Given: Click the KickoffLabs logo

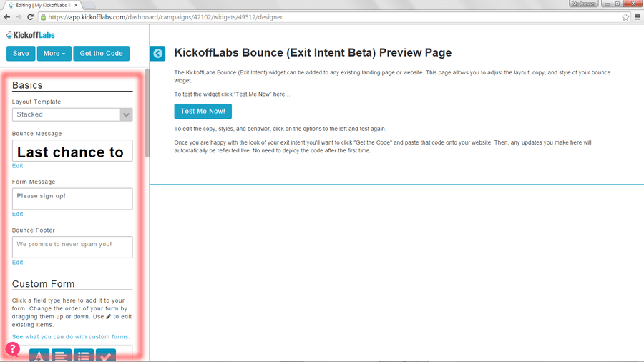Looking at the screenshot, I should (30, 35).
